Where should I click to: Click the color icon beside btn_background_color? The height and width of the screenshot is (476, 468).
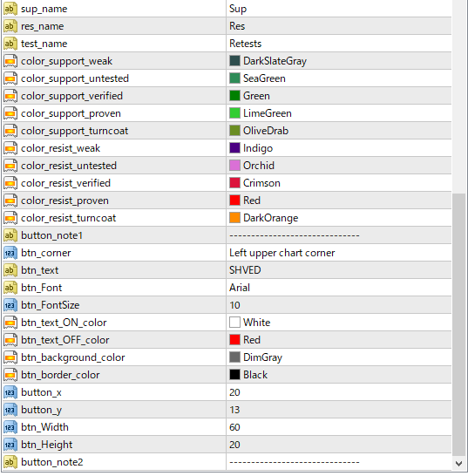[x=10, y=357]
